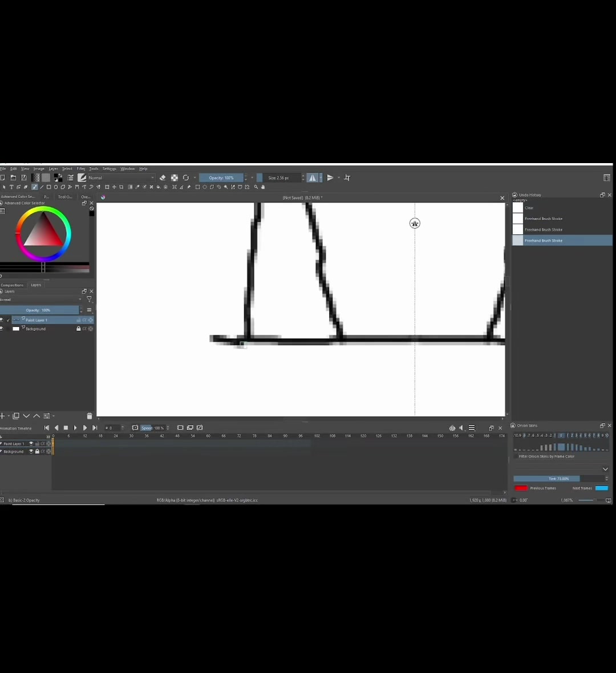Step to the previous frame

pos(56,428)
